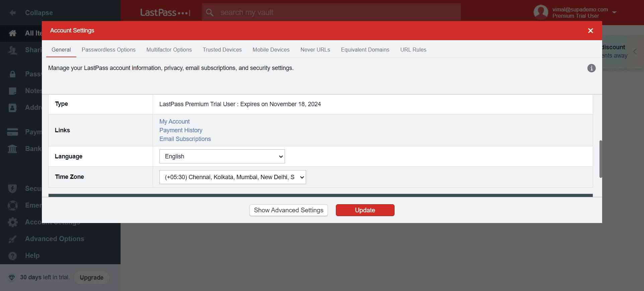Switch to the Equivalent Domains tab
The image size is (644, 291).
click(x=365, y=50)
